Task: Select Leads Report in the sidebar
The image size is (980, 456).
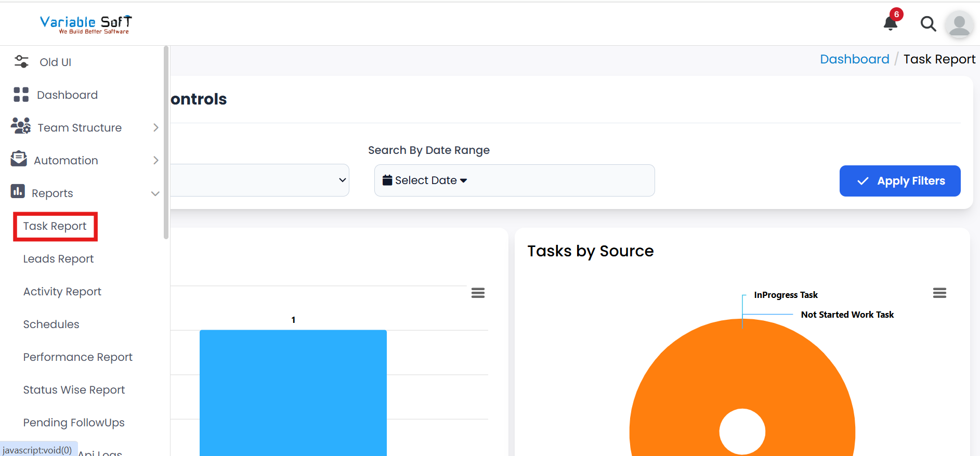Action: click(58, 259)
